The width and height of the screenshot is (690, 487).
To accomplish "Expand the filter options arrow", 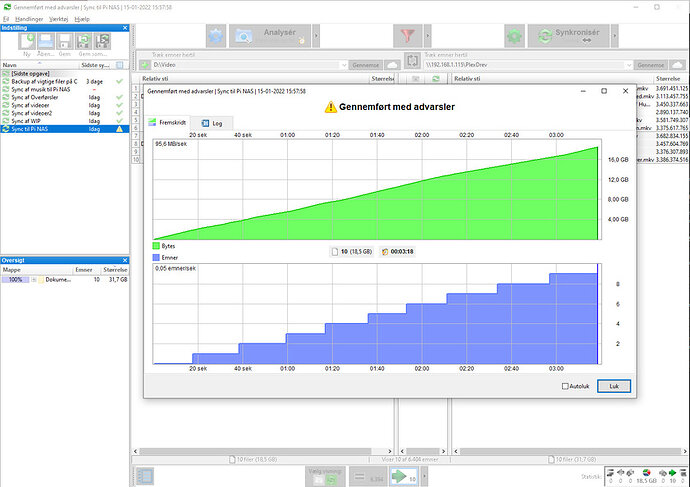I will [427, 36].
